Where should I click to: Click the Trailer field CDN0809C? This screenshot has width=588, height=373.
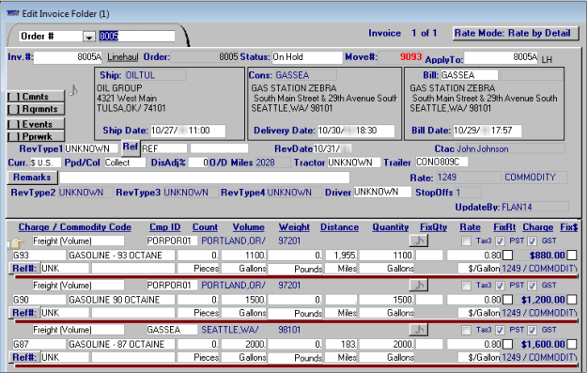(441, 162)
